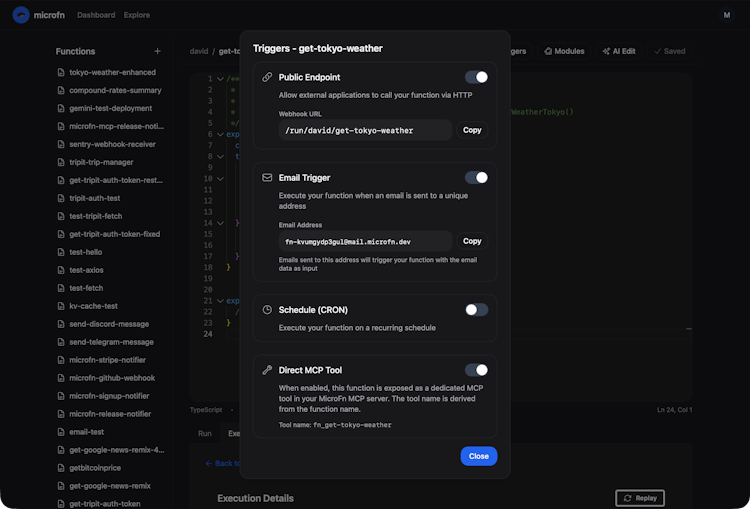
Task: Open the Dashboard nav item
Action: [x=96, y=16]
